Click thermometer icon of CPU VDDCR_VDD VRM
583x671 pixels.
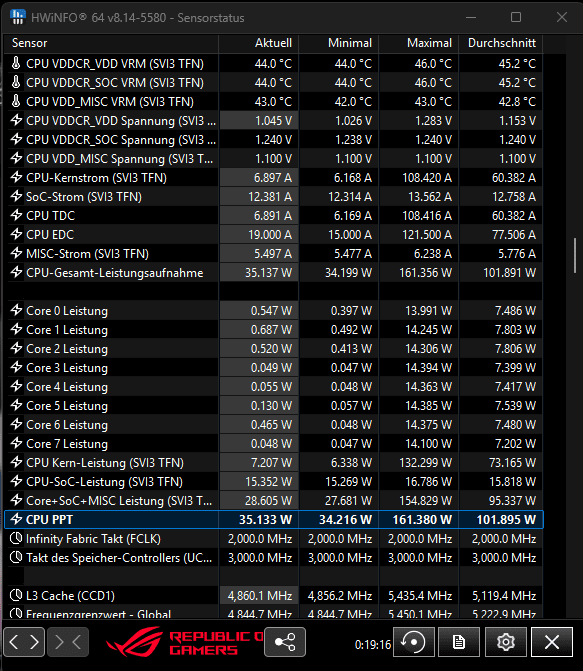[x=16, y=63]
